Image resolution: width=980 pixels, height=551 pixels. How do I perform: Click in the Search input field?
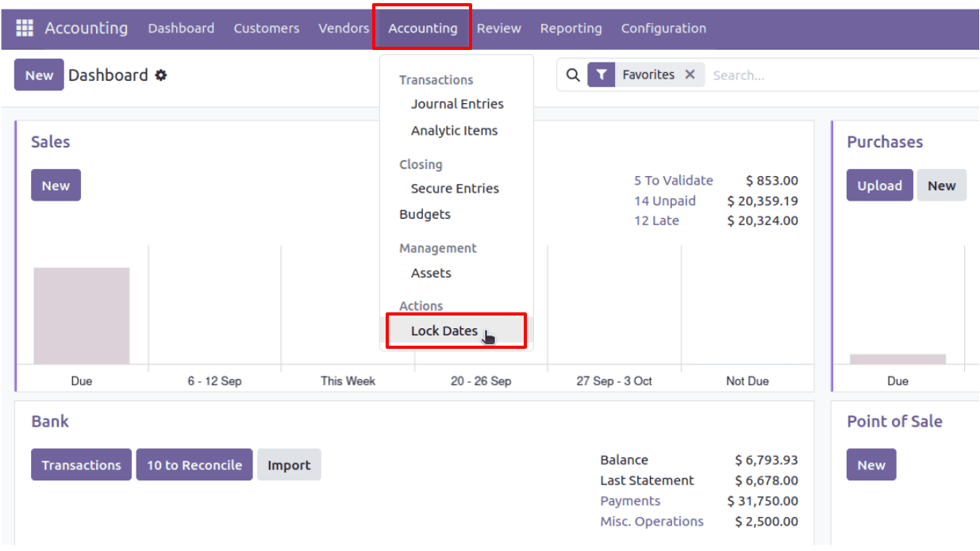click(844, 75)
